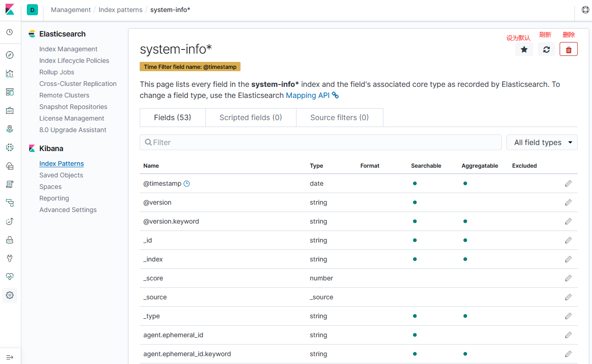This screenshot has height=364, width=592.
Task: Open the Mapping API link
Action: click(307, 95)
